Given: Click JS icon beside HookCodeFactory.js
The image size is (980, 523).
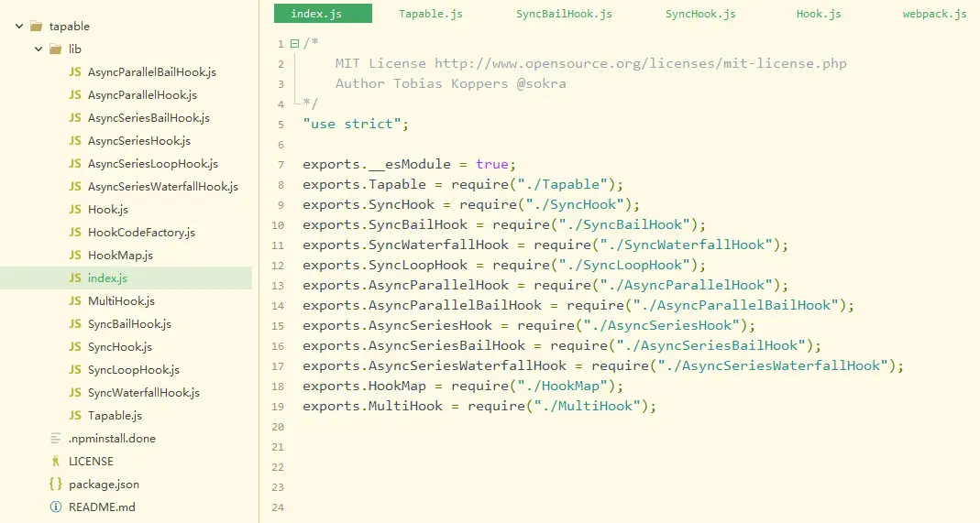Looking at the screenshot, I should (x=75, y=232).
